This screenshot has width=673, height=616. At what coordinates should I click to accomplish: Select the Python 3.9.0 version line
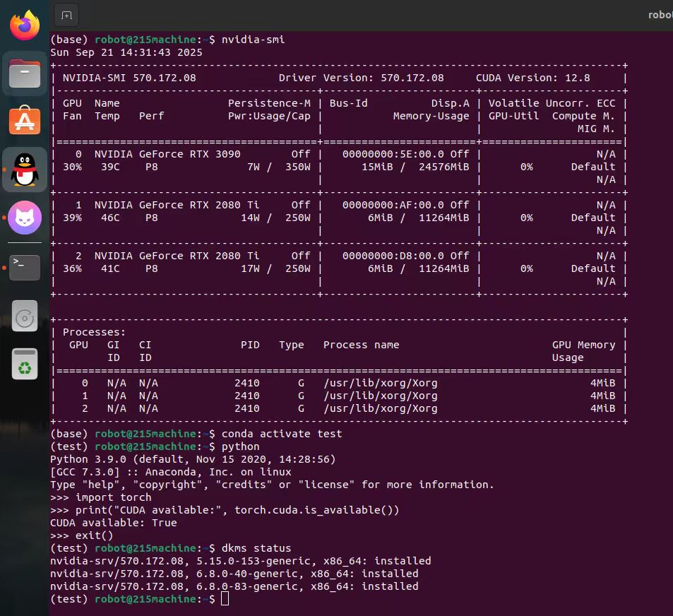pyautogui.click(x=193, y=459)
